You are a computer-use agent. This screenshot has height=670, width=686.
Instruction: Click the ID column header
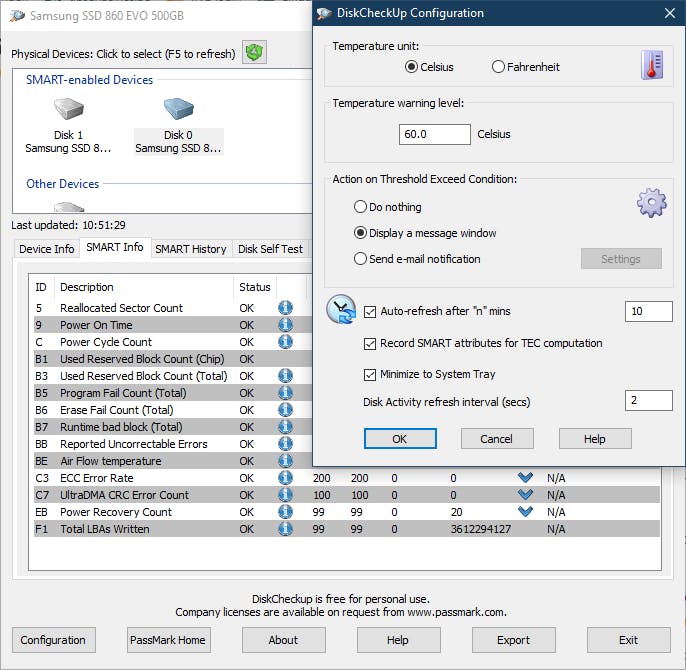tap(41, 287)
